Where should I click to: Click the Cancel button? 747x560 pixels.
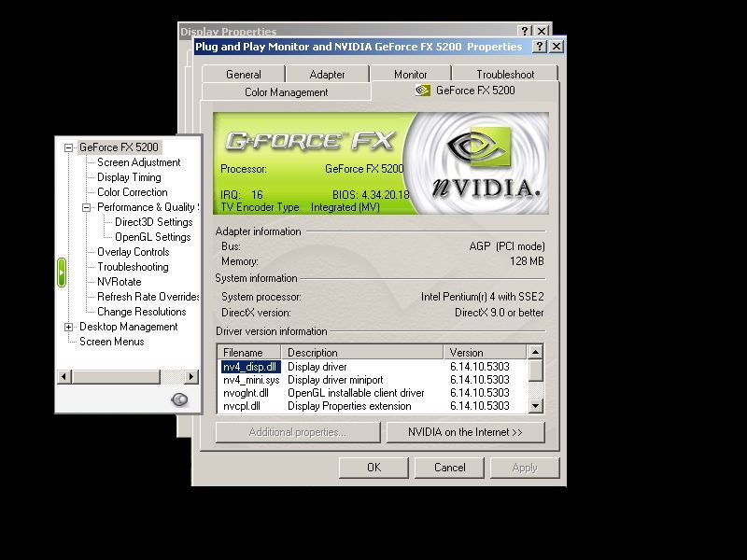coord(449,468)
